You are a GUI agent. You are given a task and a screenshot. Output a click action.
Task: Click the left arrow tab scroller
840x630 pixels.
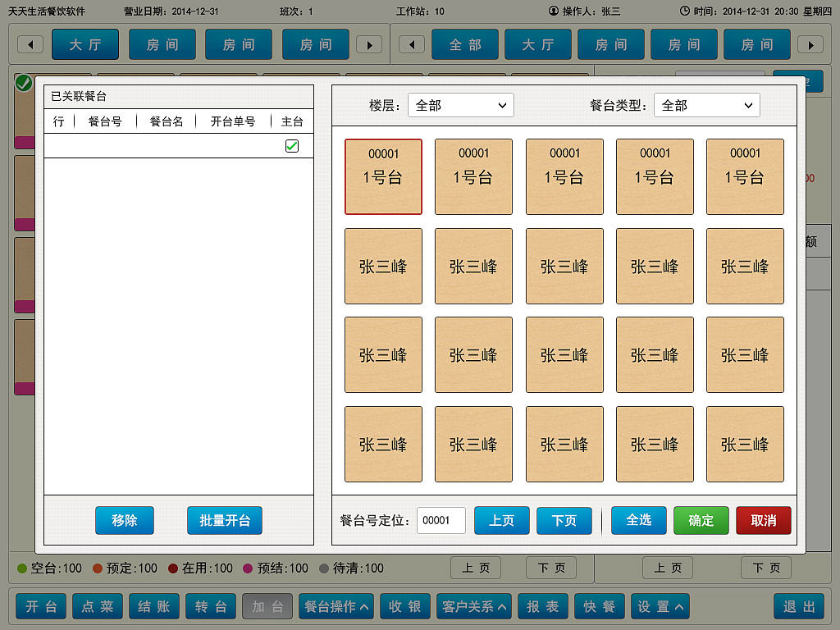point(30,44)
